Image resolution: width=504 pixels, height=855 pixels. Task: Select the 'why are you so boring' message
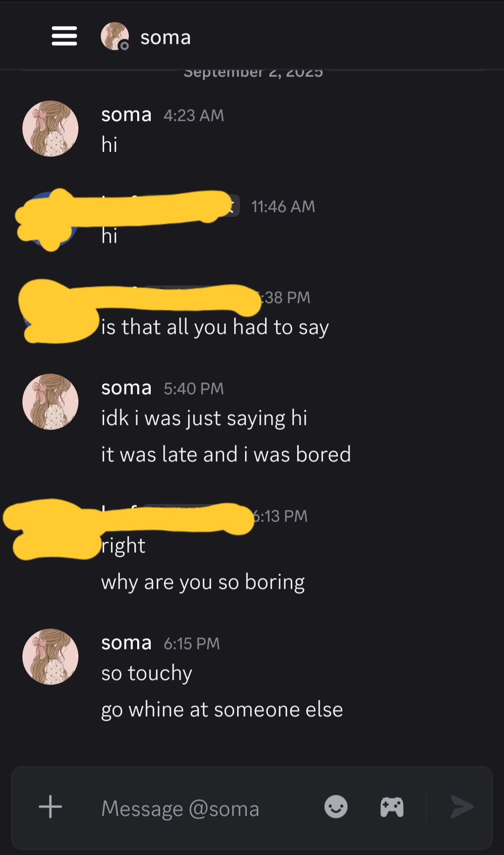click(x=203, y=582)
